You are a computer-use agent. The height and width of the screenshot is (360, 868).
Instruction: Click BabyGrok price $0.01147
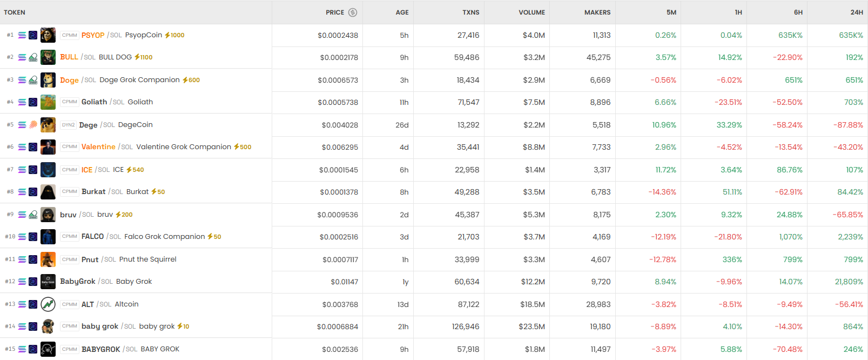click(345, 282)
